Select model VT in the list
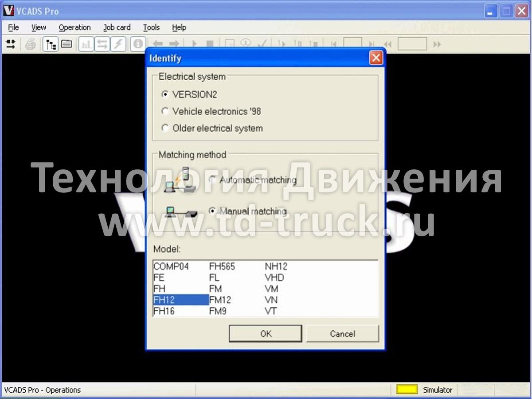Screen dimensions: 532x399 click(270, 311)
